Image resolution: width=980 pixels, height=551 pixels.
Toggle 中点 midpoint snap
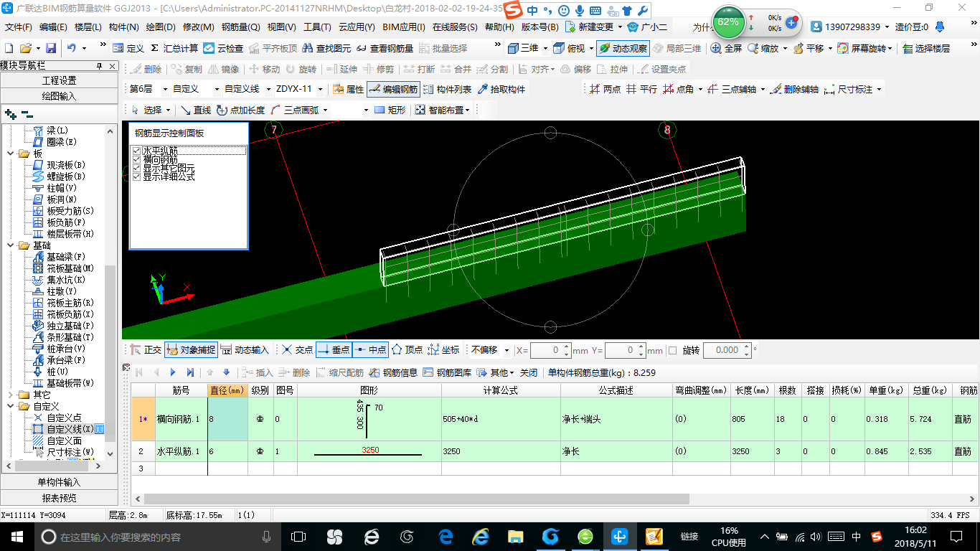(370, 350)
